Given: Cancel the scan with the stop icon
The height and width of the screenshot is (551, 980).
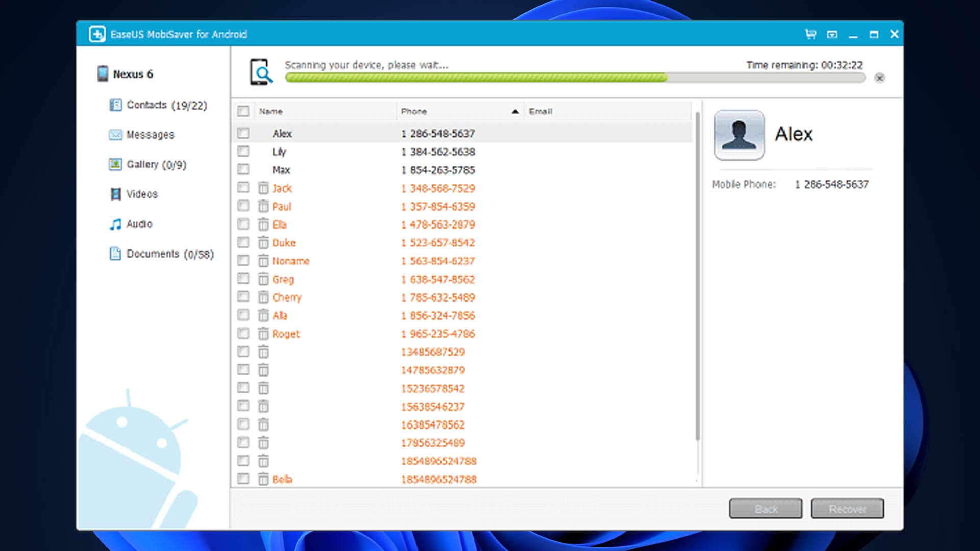Looking at the screenshot, I should (x=879, y=78).
